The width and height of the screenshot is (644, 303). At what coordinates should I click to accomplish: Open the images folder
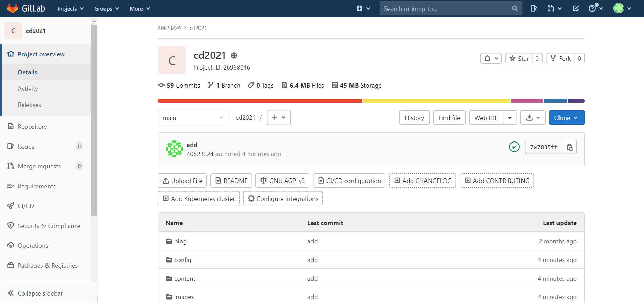click(184, 297)
